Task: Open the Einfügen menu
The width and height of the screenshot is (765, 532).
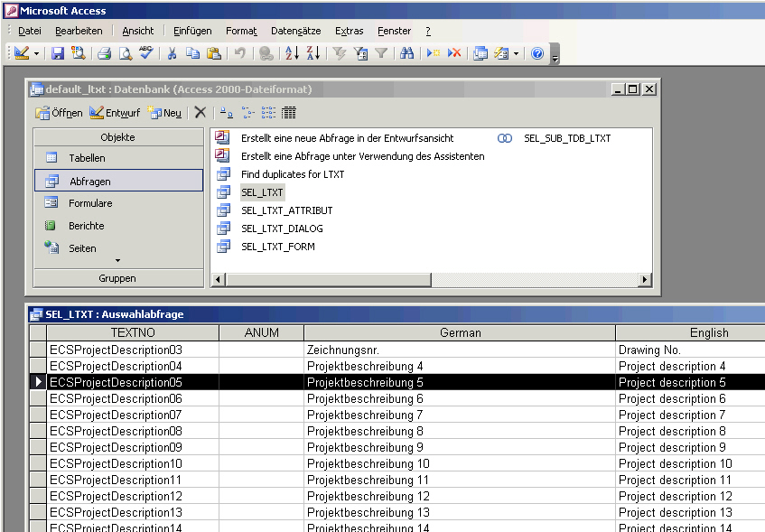Action: click(192, 31)
